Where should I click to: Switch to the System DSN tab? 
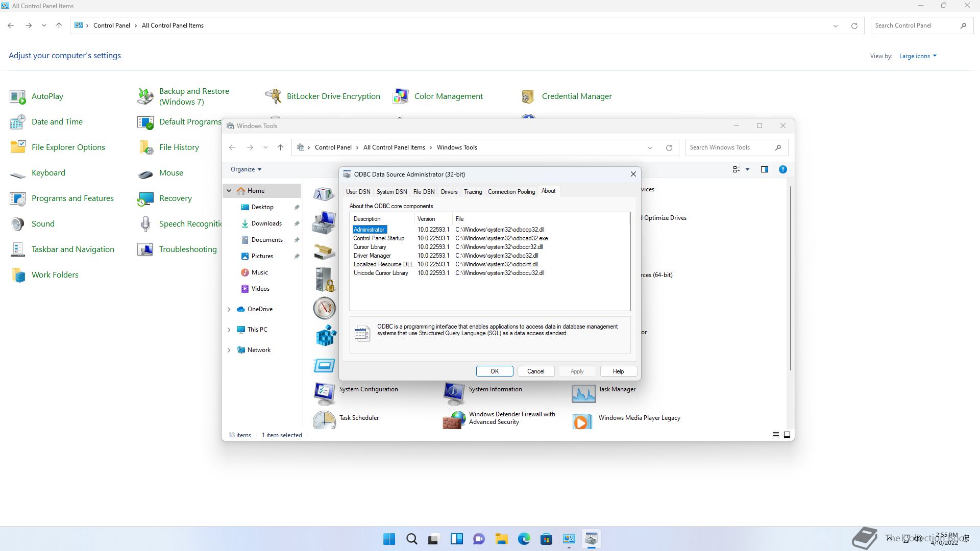click(391, 192)
